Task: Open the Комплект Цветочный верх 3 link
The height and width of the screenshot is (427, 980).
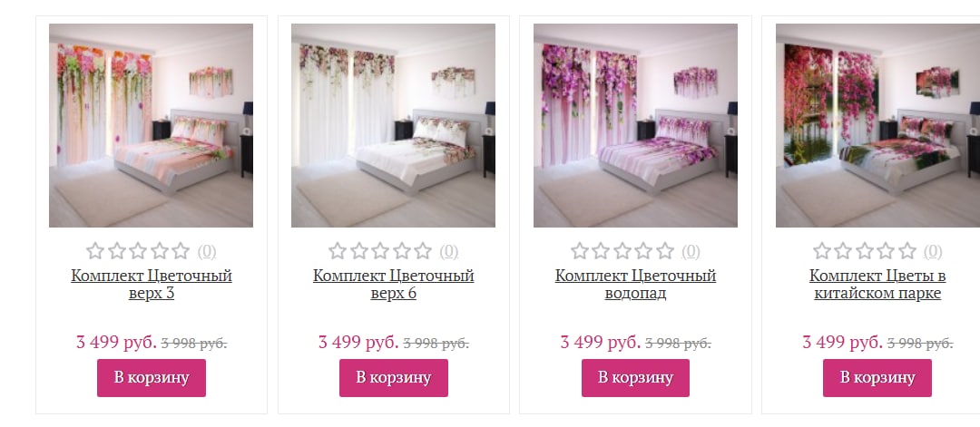Action: click(152, 284)
